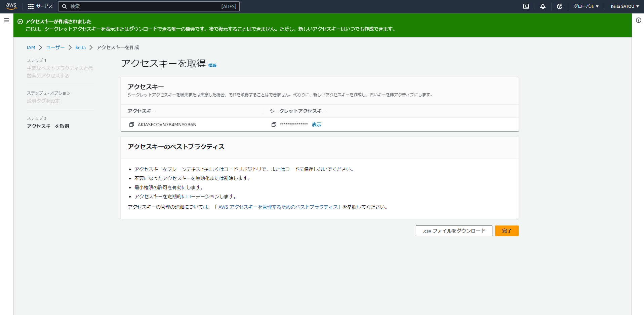This screenshot has width=644, height=315.
Task: Click the 完了 button
Action: pyautogui.click(x=507, y=231)
